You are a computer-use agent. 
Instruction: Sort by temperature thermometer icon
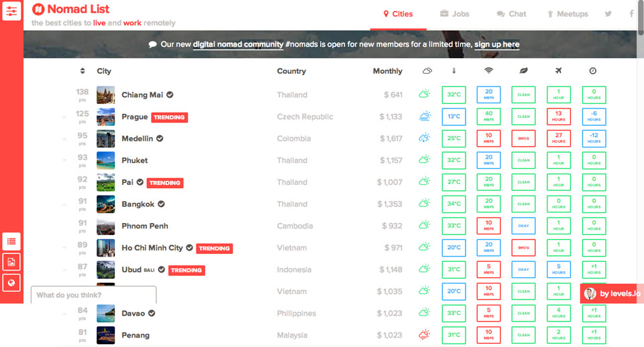tap(453, 71)
